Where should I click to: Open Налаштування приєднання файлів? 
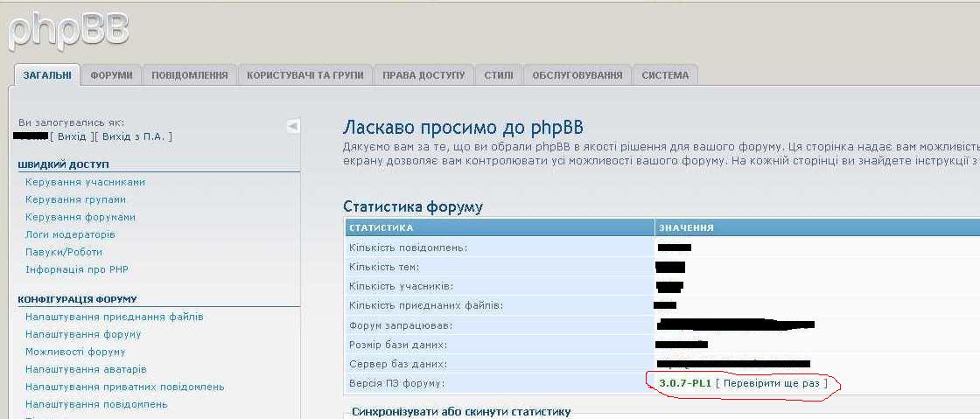tap(115, 318)
